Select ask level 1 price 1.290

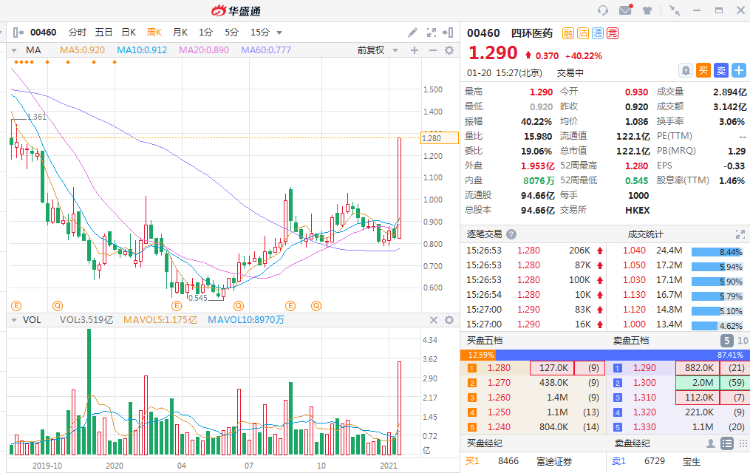coord(644,368)
